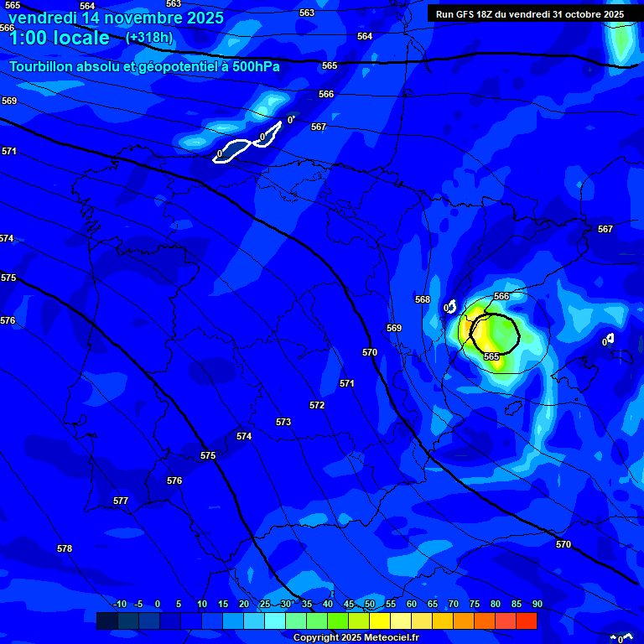The image size is (644, 644).
Task: Click the 1:00 locale time label
Action: click(x=59, y=38)
